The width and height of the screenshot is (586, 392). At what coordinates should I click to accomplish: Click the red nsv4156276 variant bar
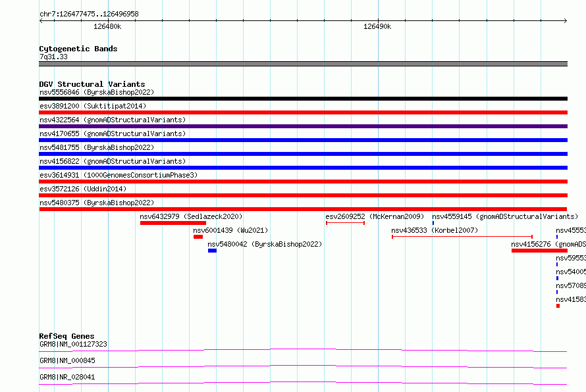[x=539, y=251]
